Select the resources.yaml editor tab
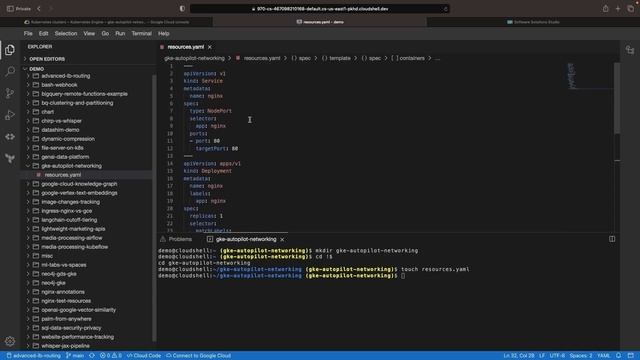The image size is (640, 360). point(186,47)
